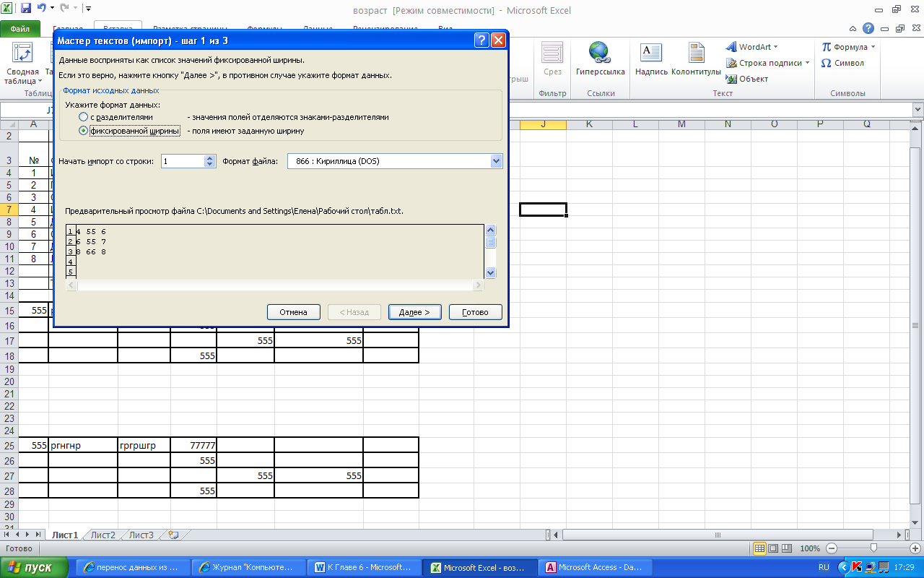Select row 20 header
924x578 pixels.
[9, 381]
